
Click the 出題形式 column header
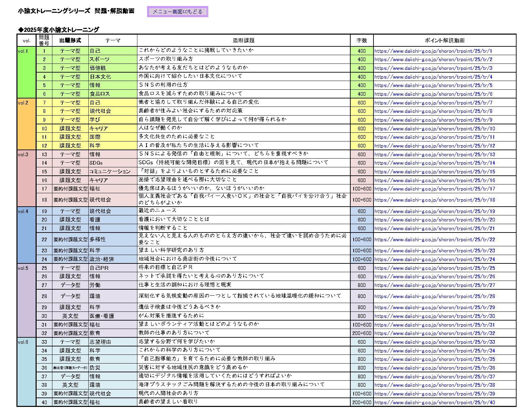click(70, 40)
